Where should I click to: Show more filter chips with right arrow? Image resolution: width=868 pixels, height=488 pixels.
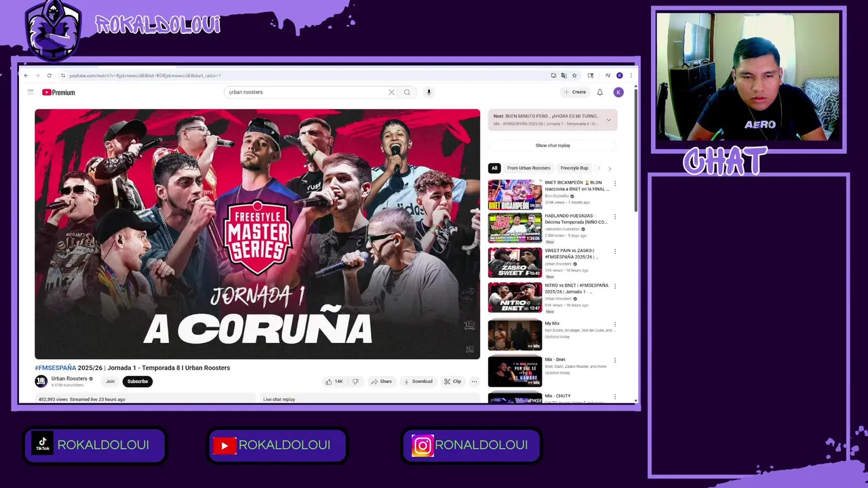click(609, 168)
